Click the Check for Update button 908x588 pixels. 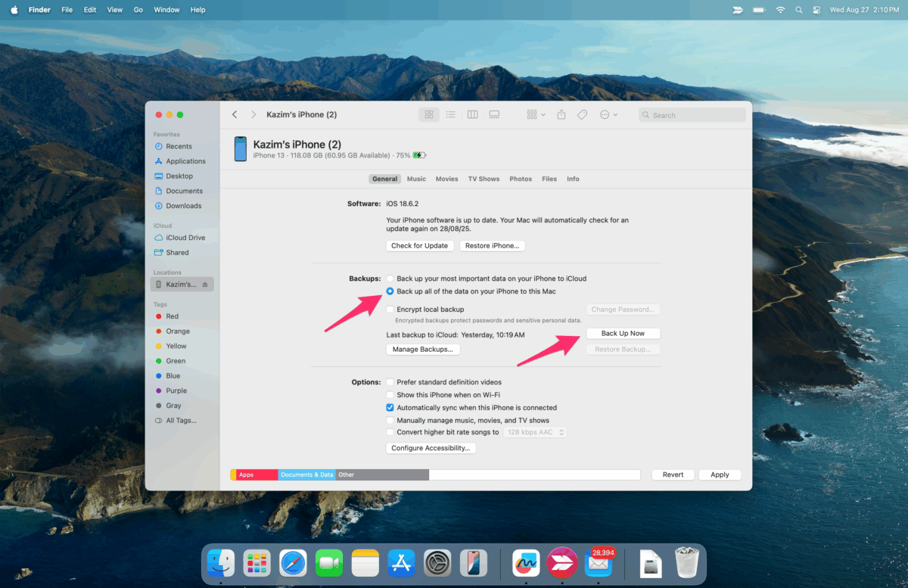click(x=419, y=245)
